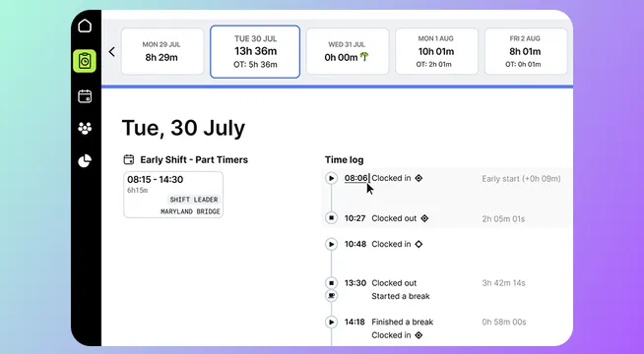This screenshot has height=354, width=644.
Task: Select the MON 29 JUL day card
Action: [x=162, y=51]
